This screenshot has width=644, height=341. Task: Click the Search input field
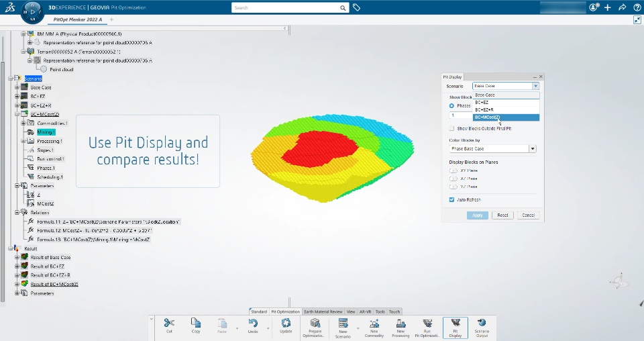coord(286,8)
